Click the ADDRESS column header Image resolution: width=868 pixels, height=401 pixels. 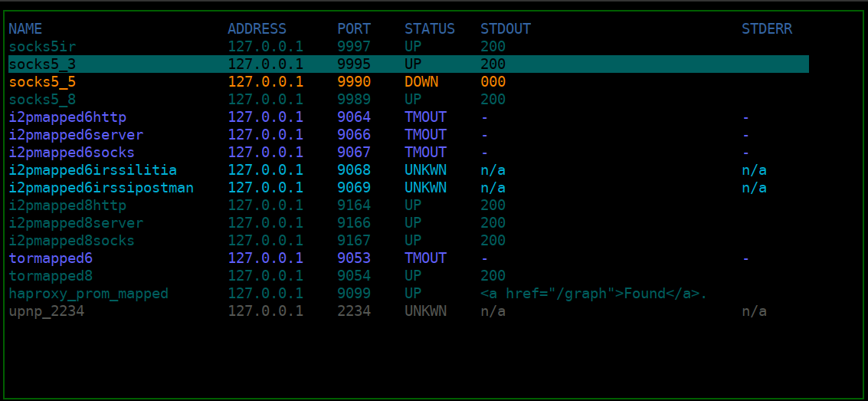[x=257, y=29]
